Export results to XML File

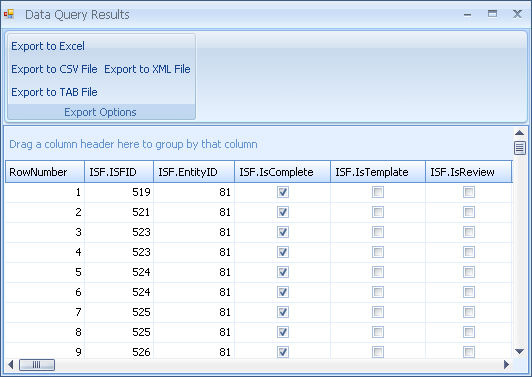pyautogui.click(x=147, y=69)
